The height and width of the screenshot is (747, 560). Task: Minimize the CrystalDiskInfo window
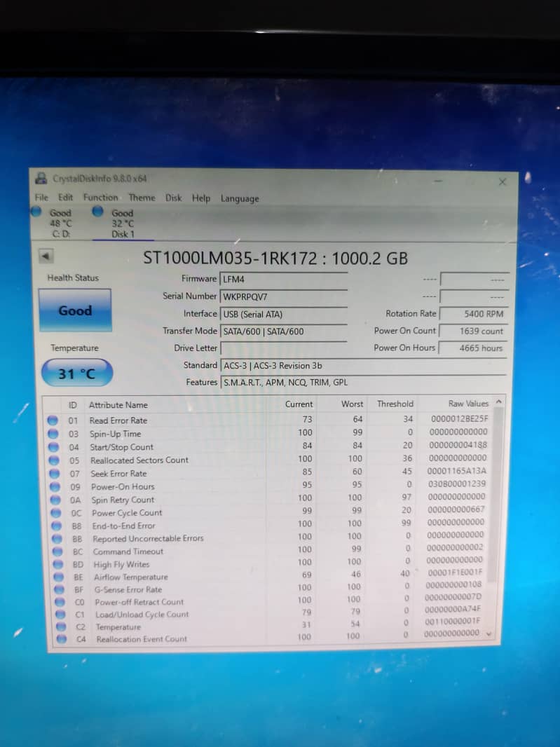[x=439, y=181]
